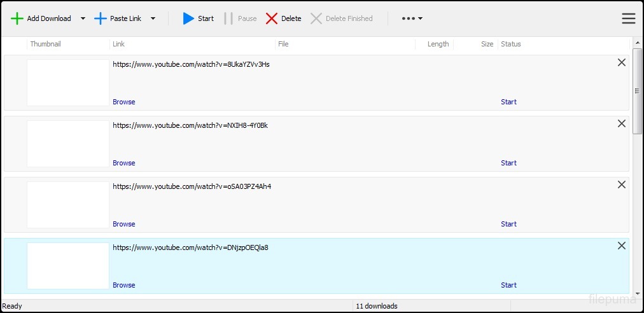Open the three-dots more options dropdown
Image resolution: width=644 pixels, height=313 pixels.
412,18
